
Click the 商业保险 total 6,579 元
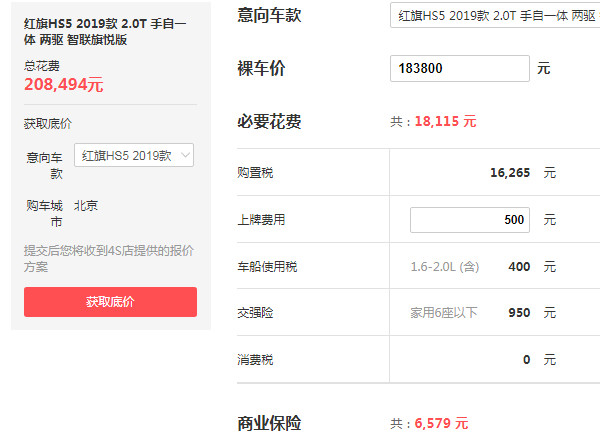tap(441, 423)
